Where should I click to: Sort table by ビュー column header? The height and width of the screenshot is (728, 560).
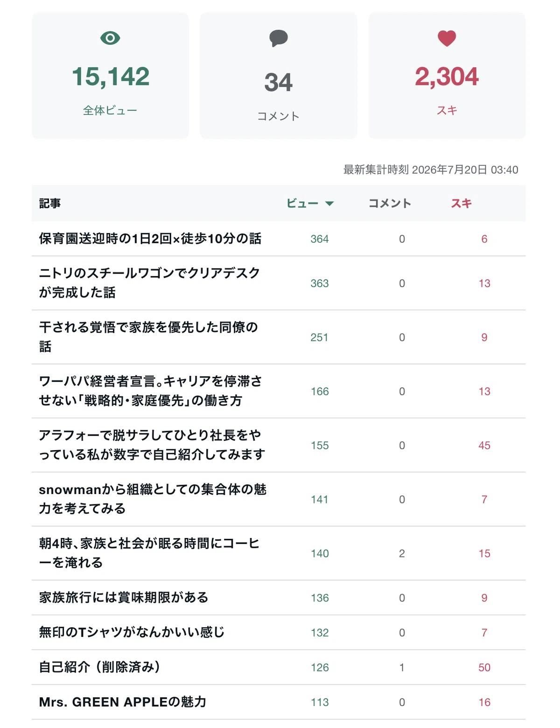(x=302, y=203)
